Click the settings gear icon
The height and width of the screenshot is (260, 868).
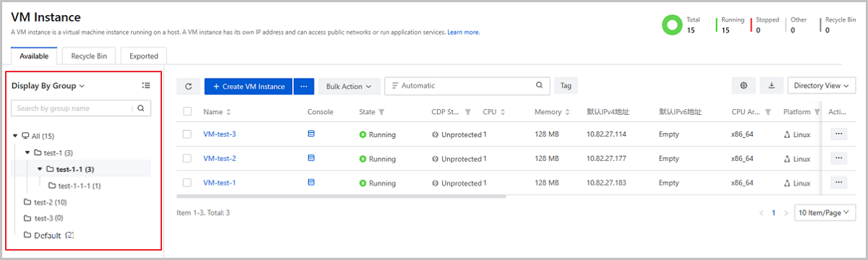coord(744,86)
